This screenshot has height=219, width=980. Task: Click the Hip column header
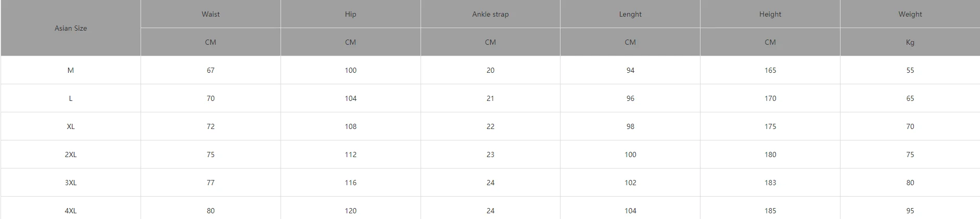click(350, 14)
